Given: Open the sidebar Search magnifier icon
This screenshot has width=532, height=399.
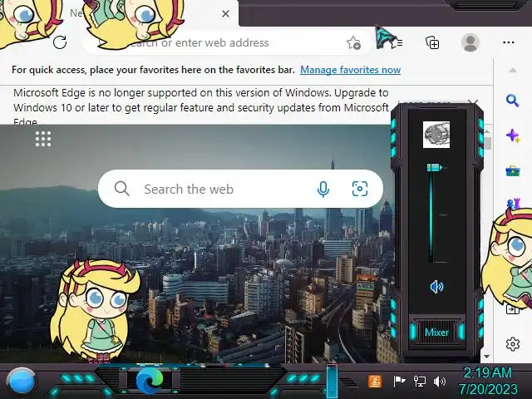Looking at the screenshot, I should pyautogui.click(x=512, y=101).
